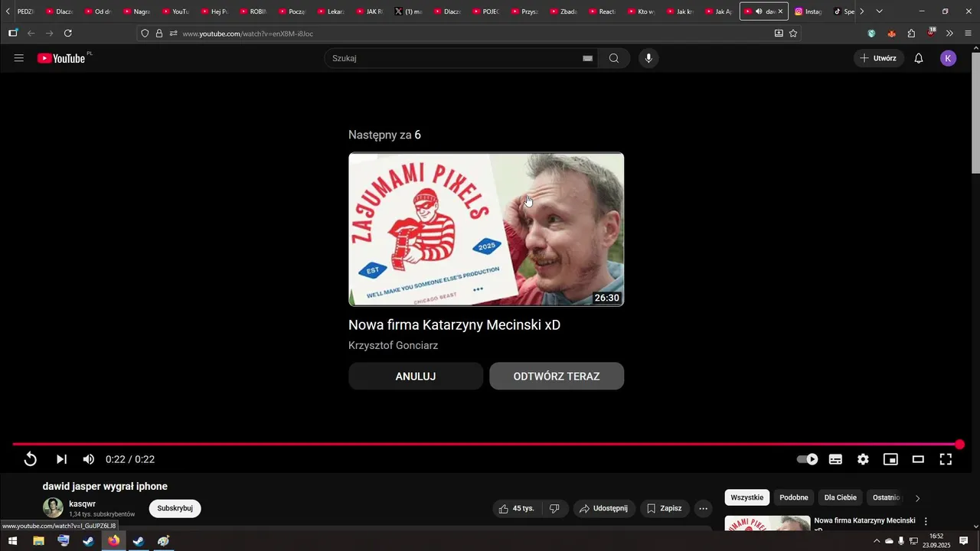Mute the playing tab's audio icon
The image size is (980, 551).
(759, 11)
